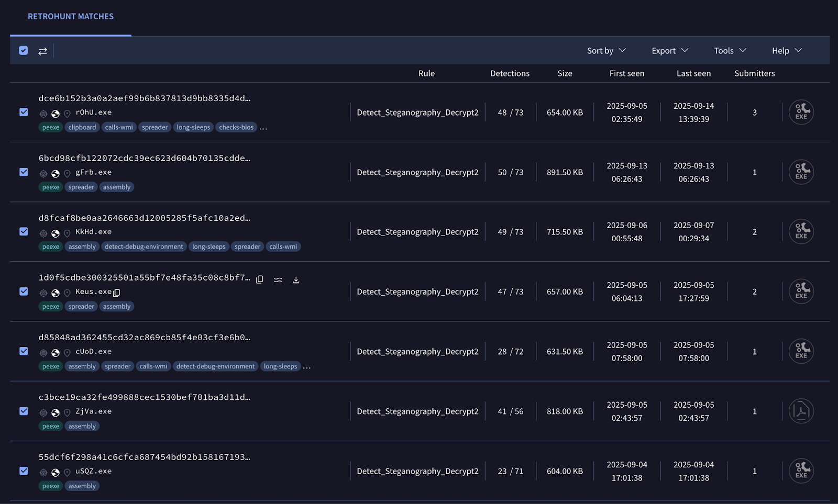The image size is (838, 504).
Task: Deselect the cUoD.exe row checkbox
Action: [24, 351]
